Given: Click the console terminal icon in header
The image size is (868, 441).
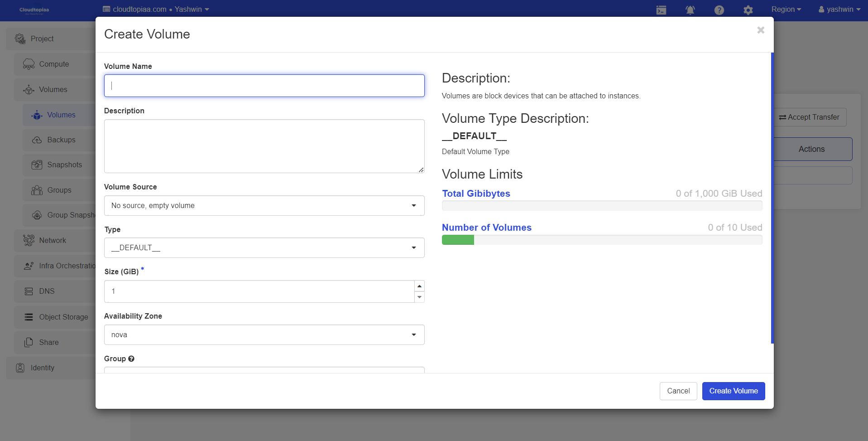Looking at the screenshot, I should click(x=661, y=10).
